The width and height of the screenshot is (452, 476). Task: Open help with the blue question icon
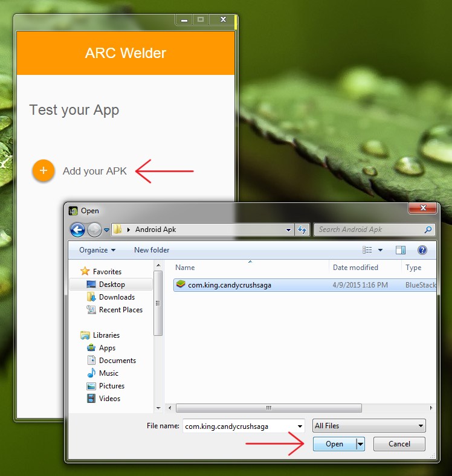tap(422, 250)
